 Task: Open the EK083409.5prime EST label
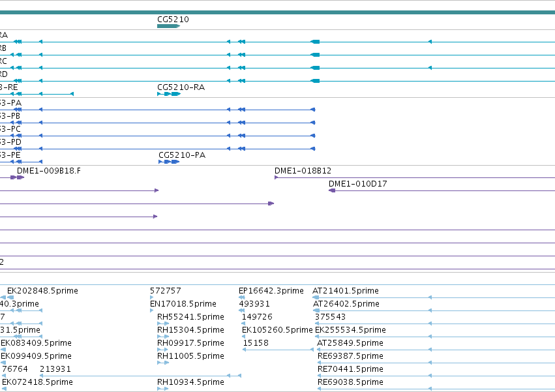click(36, 343)
